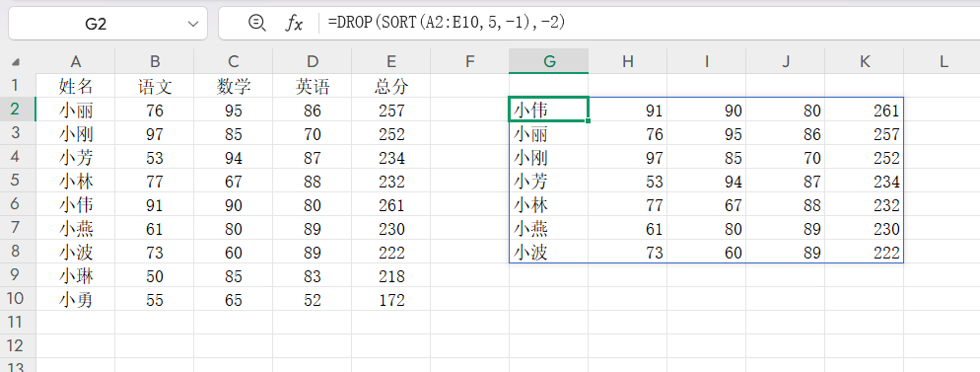The width and height of the screenshot is (980, 372).
Task: Click cell A9 containing 小琳
Action: (x=76, y=275)
